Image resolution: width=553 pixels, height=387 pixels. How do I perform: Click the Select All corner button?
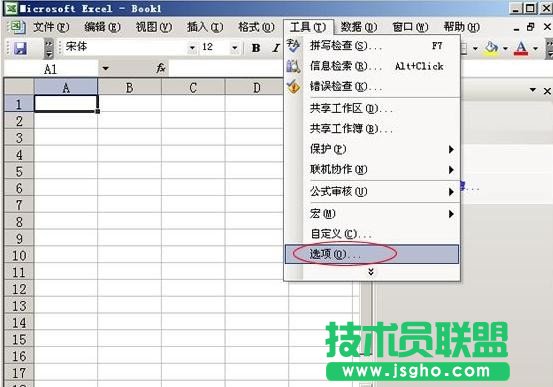click(19, 87)
